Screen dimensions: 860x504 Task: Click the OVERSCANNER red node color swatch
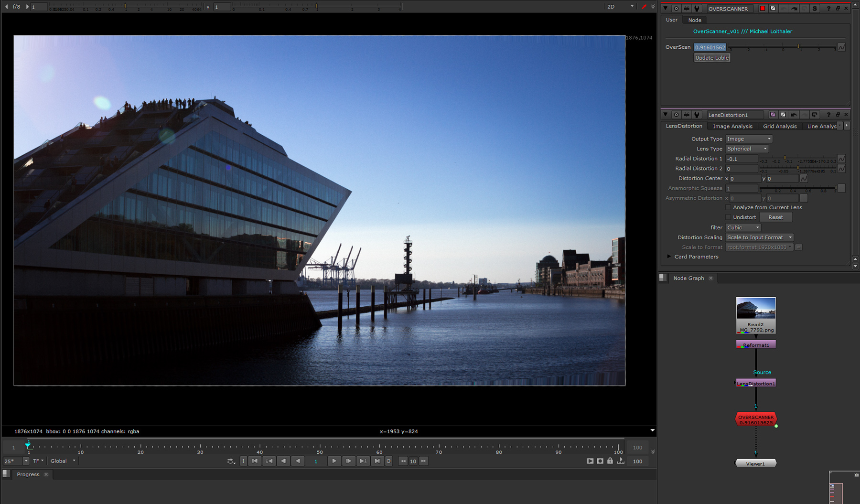pyautogui.click(x=763, y=9)
